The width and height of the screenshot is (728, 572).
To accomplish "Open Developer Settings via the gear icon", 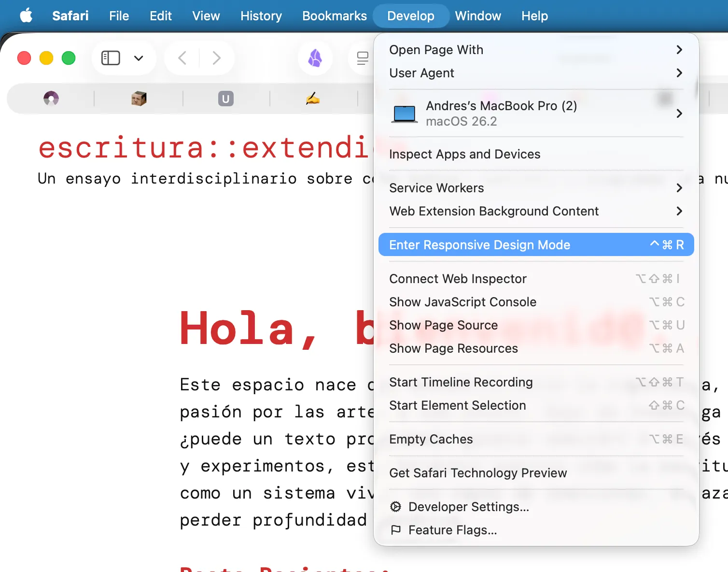I will click(396, 507).
